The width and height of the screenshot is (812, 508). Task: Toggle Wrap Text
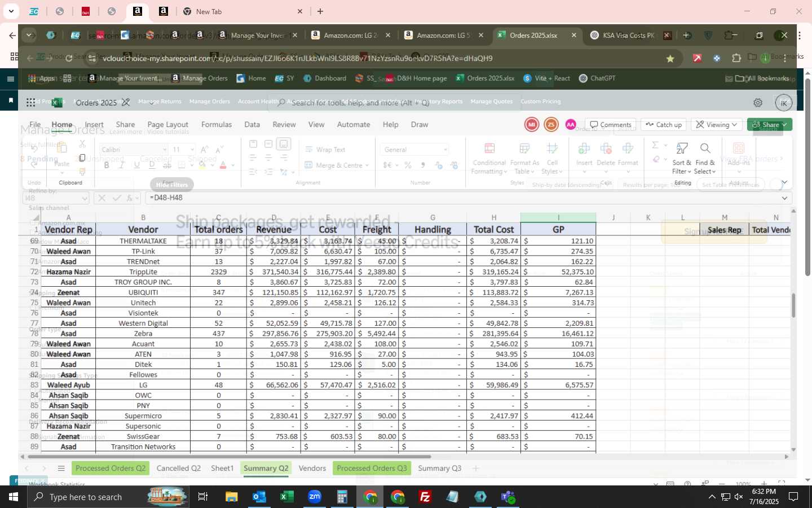325,150
